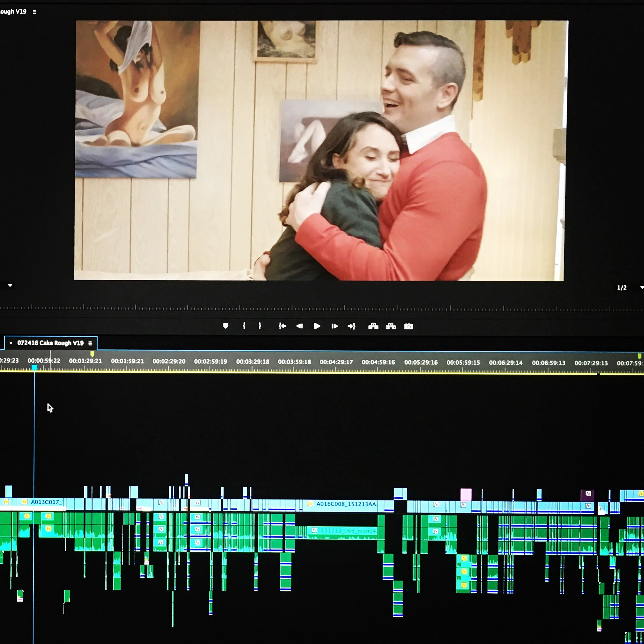This screenshot has width=644, height=644.
Task: Click the Go to Out point icon
Action: [x=352, y=326]
